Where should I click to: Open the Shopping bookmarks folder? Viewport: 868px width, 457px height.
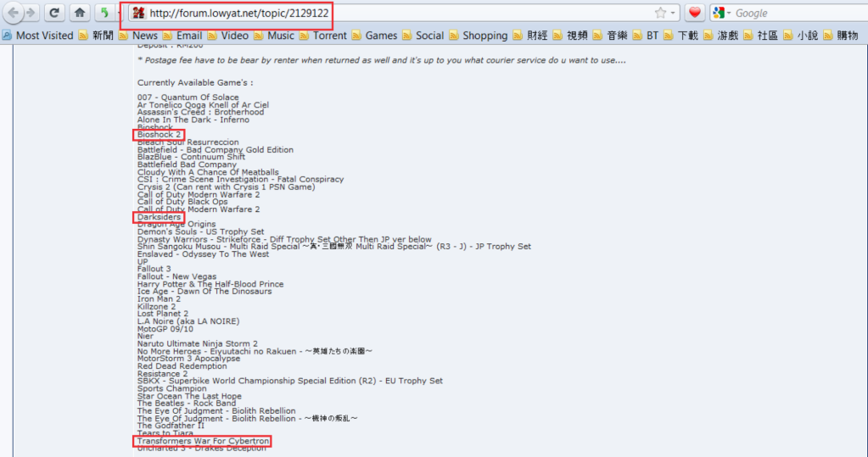point(478,36)
